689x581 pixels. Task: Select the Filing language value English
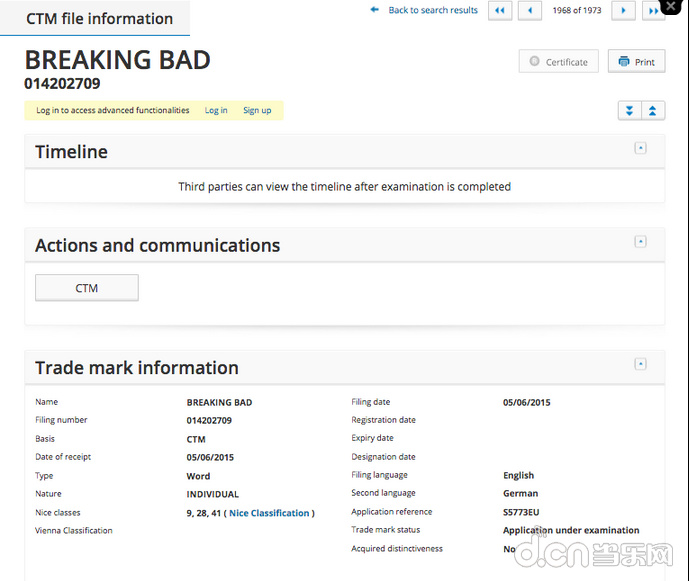519,475
